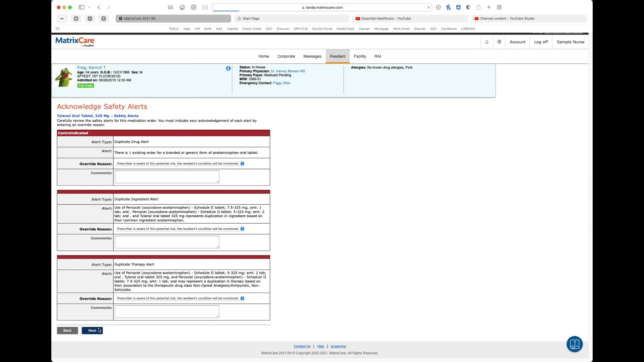Open the Home menu
644x362 pixels.
coord(264,56)
